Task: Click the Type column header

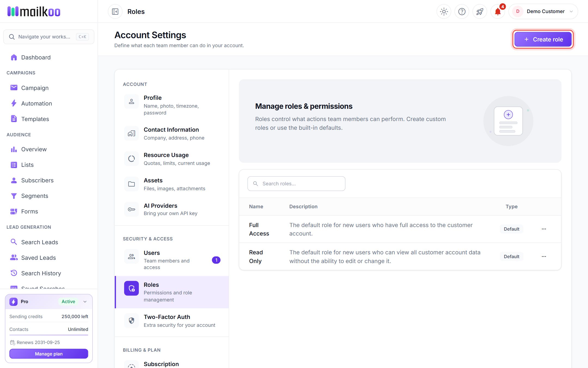Action: pyautogui.click(x=512, y=207)
